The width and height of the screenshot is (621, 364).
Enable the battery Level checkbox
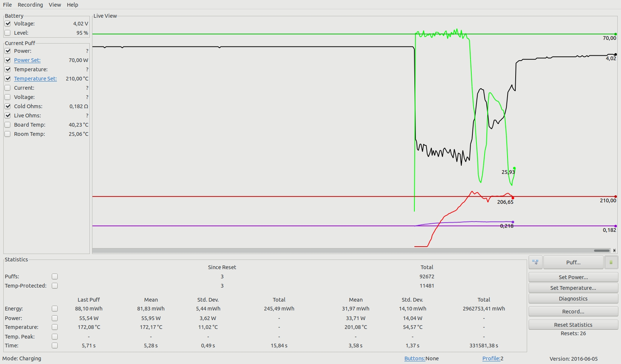(x=7, y=33)
